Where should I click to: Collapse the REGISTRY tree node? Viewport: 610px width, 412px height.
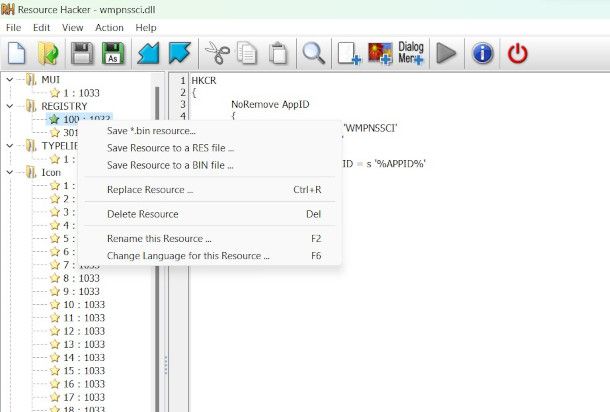point(10,106)
